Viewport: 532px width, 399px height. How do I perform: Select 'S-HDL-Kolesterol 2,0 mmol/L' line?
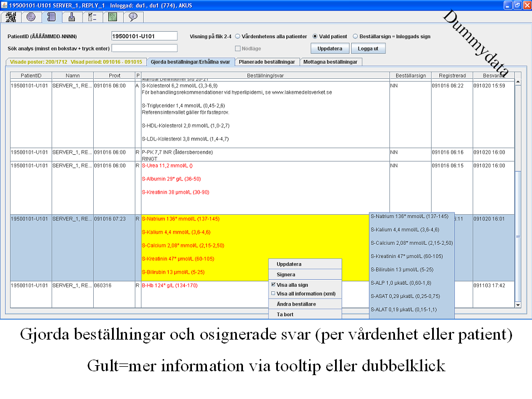click(x=186, y=125)
